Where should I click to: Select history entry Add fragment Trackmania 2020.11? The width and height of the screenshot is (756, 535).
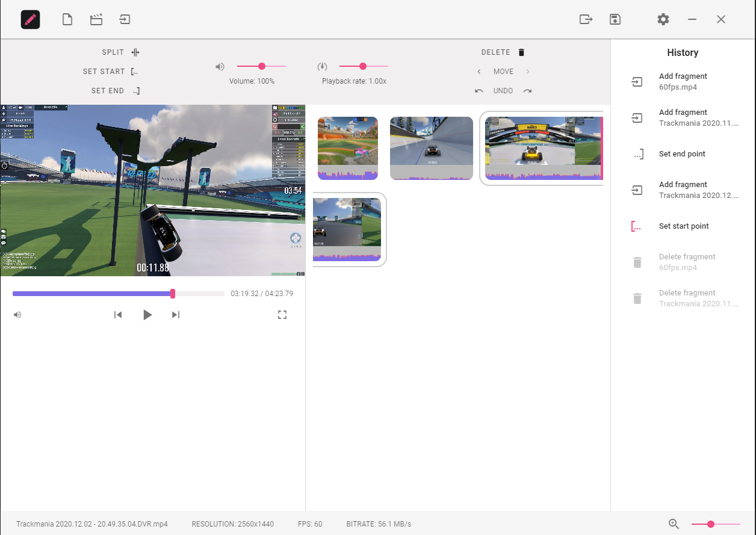click(x=683, y=118)
